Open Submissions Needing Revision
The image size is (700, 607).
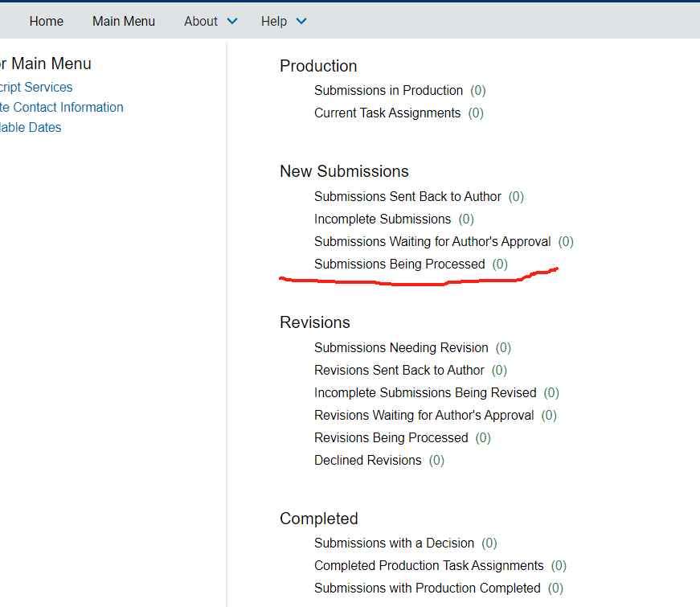tap(401, 348)
